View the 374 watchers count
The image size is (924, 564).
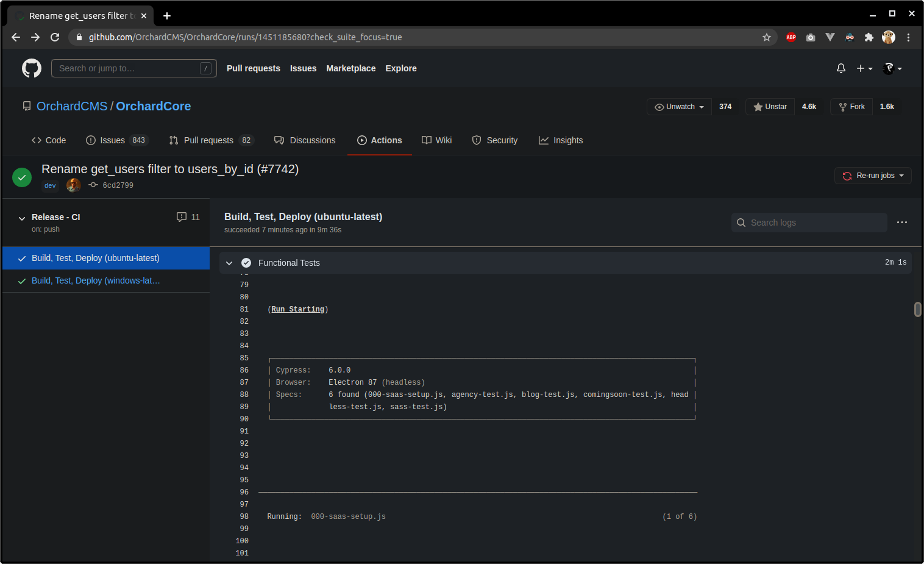click(725, 107)
